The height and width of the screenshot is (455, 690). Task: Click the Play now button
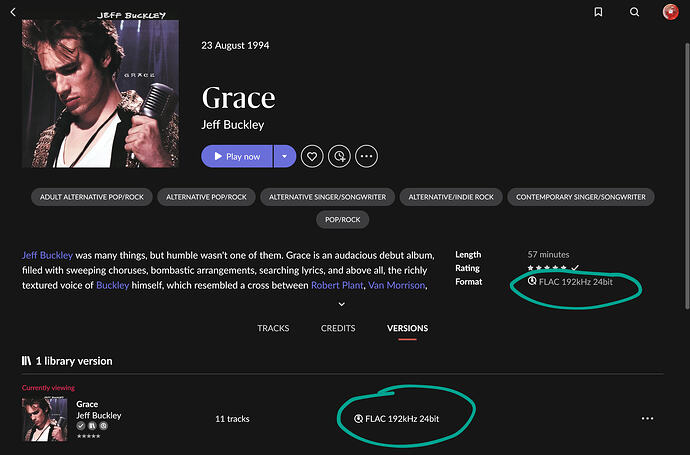237,156
